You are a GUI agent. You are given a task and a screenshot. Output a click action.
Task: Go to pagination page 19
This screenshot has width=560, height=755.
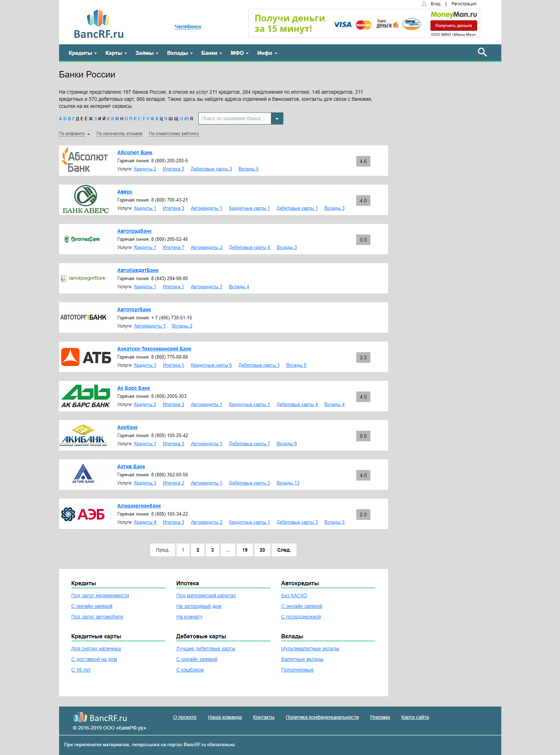[245, 550]
